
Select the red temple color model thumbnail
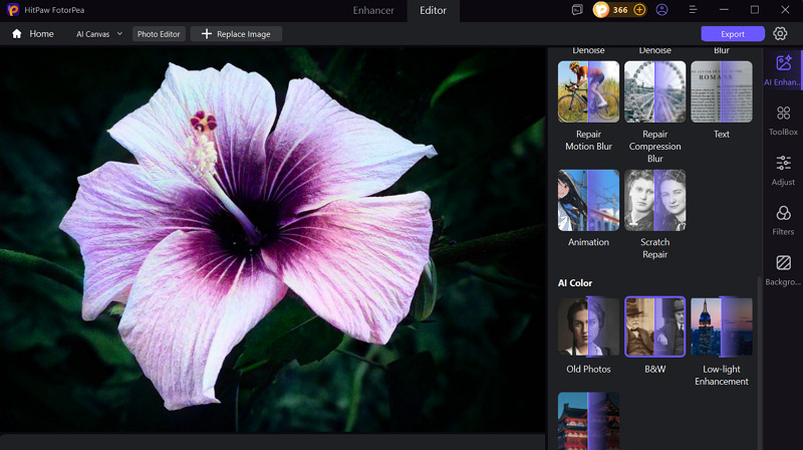click(x=588, y=421)
